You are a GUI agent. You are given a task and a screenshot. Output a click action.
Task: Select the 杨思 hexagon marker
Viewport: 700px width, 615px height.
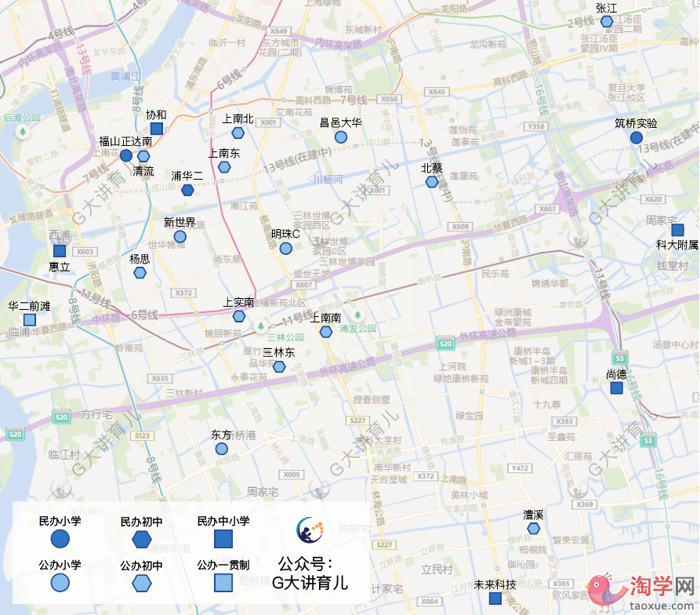pyautogui.click(x=140, y=272)
